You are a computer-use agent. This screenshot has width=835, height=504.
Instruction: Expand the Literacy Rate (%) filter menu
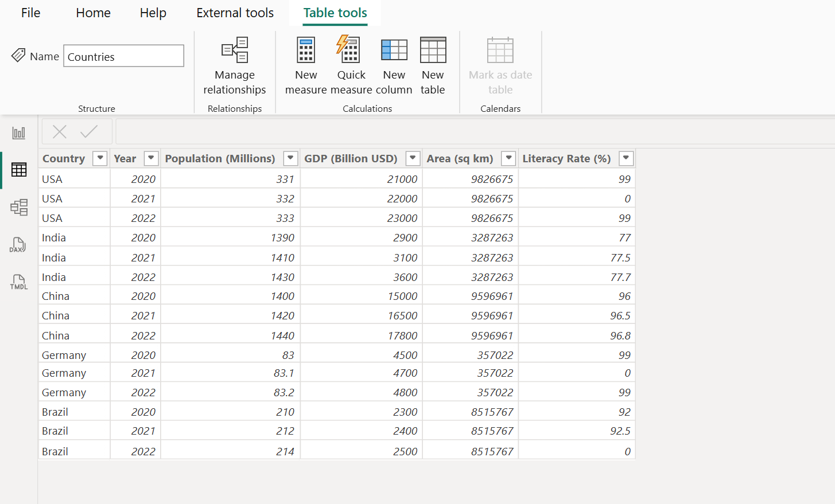626,158
